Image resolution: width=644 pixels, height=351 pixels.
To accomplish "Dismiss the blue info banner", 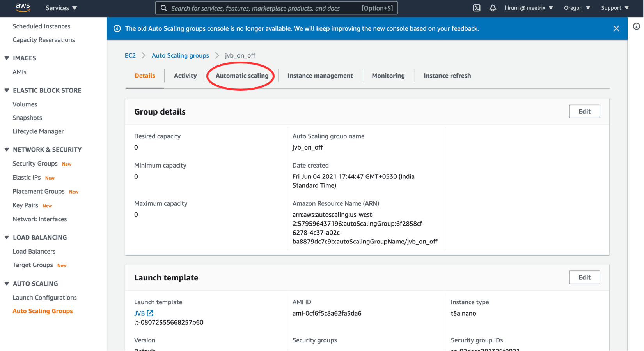I will 616,28.
